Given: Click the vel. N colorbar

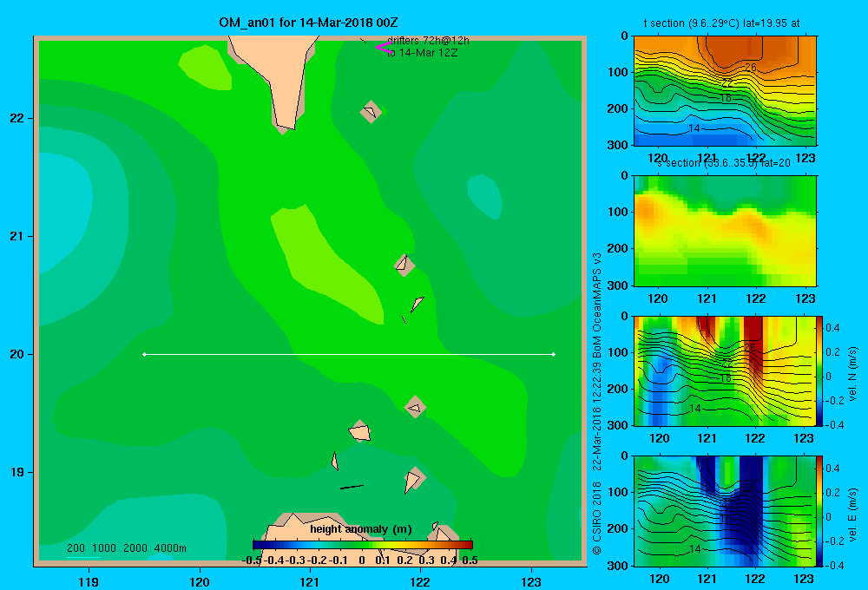Looking at the screenshot, I should tap(820, 370).
